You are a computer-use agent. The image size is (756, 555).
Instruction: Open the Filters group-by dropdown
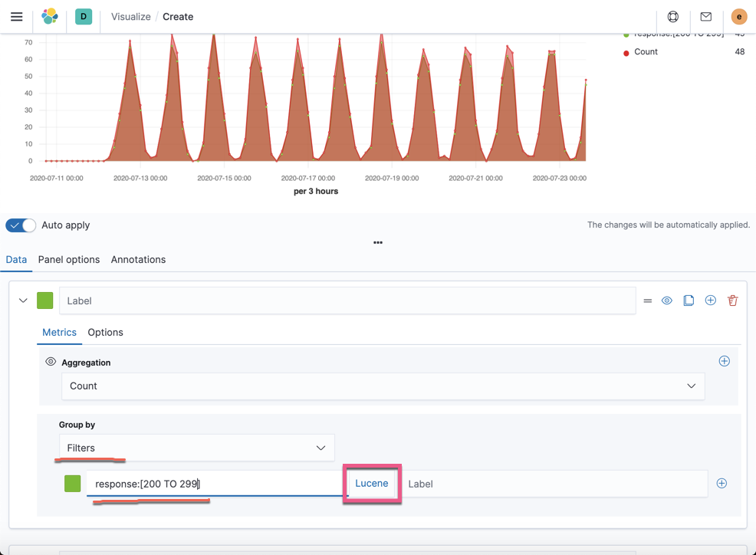click(196, 448)
